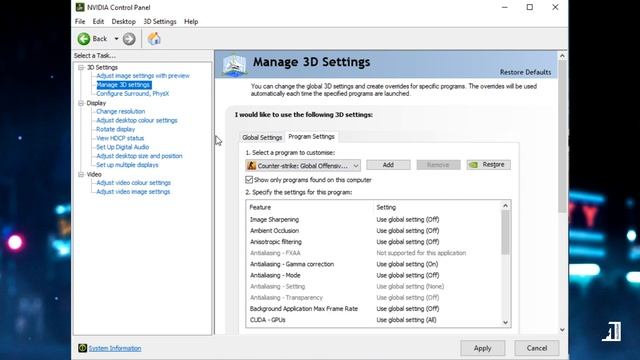Screen dimensions: 640x360
Task: Switch to the Program Settings tab
Action: [311, 137]
